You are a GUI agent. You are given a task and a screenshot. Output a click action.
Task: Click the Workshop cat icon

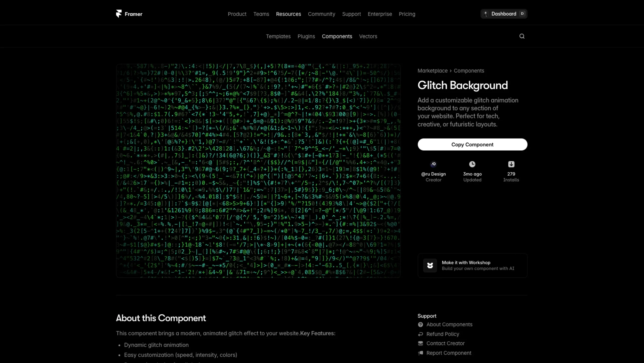point(430,265)
